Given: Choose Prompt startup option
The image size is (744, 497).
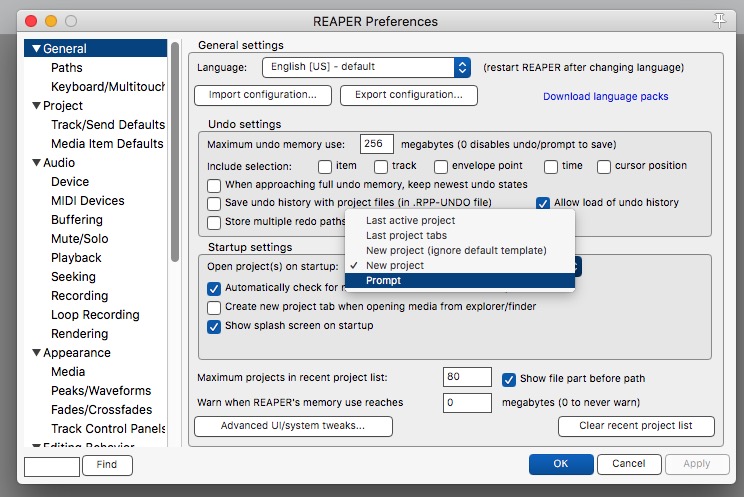Looking at the screenshot, I should point(460,281).
